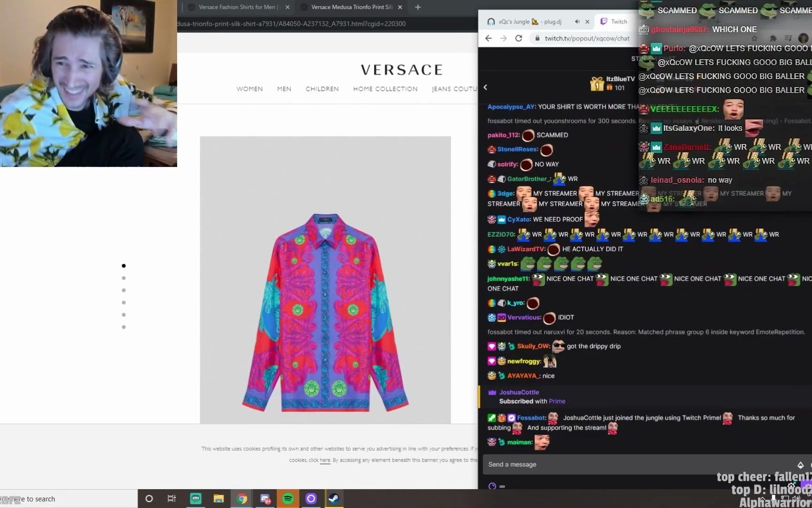812x508 pixels.
Task: Click username Fossabot in chat
Action: coord(531,418)
